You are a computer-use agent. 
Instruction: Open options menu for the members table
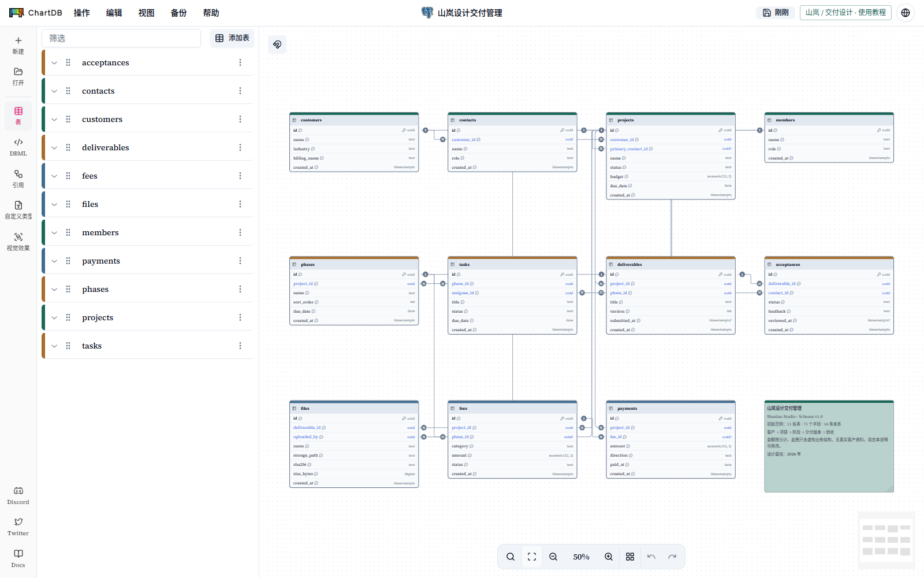point(240,232)
